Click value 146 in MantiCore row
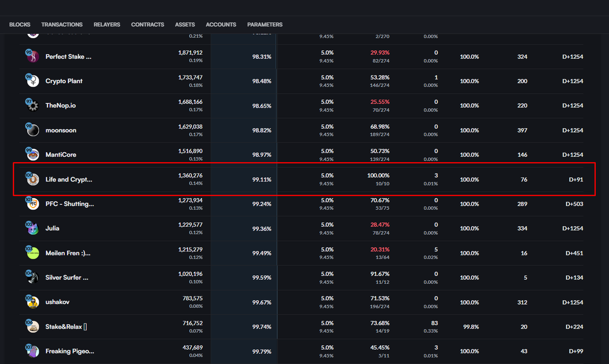Viewport: 609px width, 364px height. 522,155
